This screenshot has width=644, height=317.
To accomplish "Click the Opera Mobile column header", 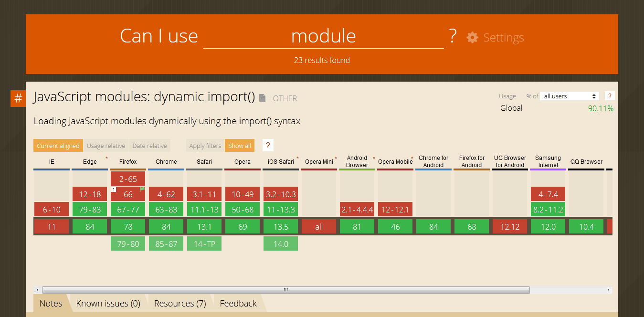I will (x=395, y=162).
